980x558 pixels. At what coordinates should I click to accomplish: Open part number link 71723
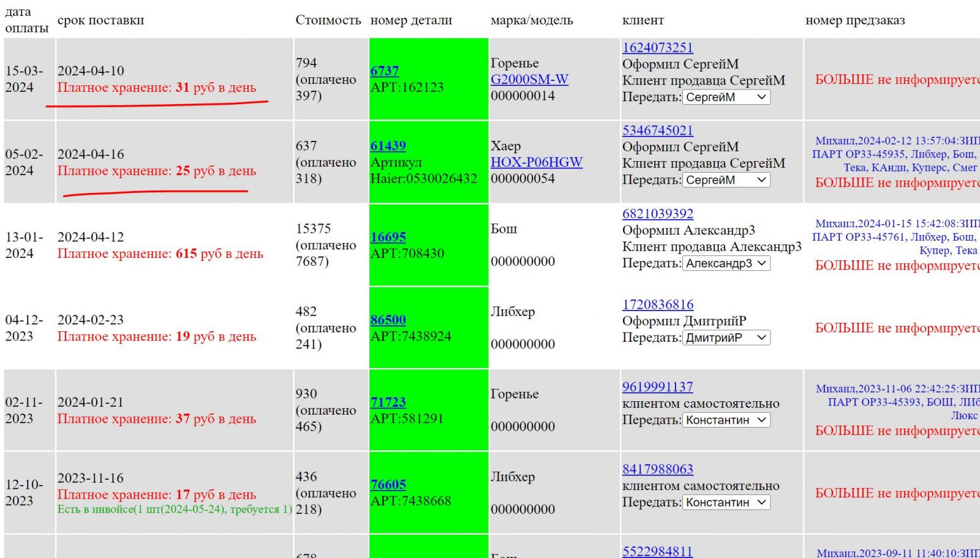click(x=388, y=402)
